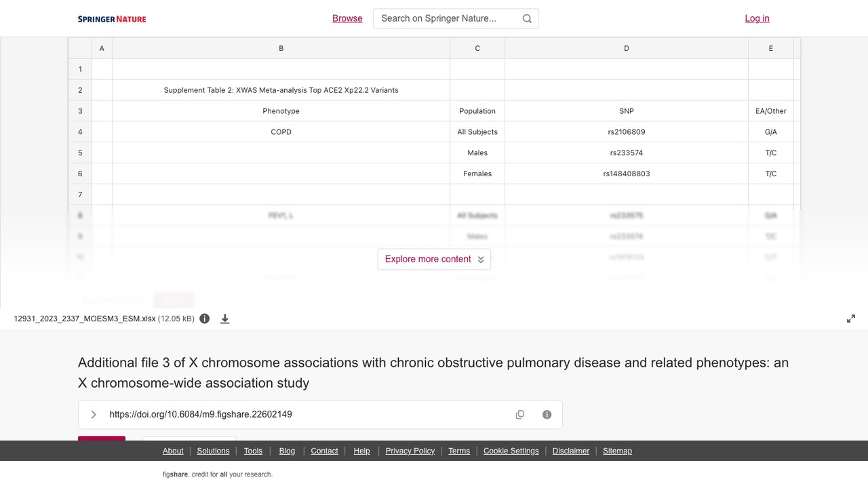This screenshot has width=868, height=488.
Task: Select the rs2106809 SNP cell
Action: [x=627, y=132]
